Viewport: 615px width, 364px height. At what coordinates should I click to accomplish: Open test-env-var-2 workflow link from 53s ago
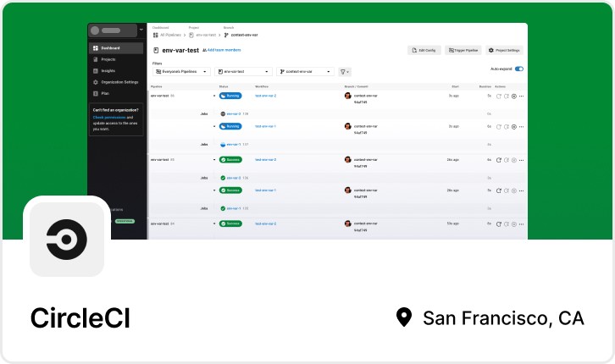(265, 223)
